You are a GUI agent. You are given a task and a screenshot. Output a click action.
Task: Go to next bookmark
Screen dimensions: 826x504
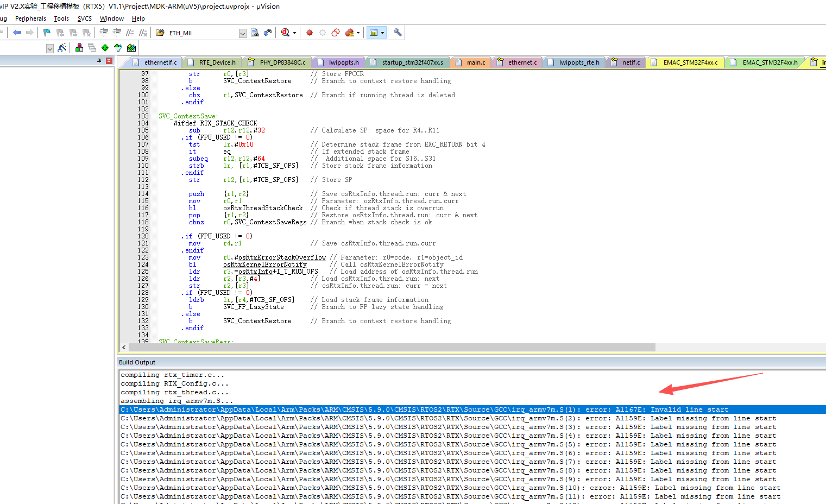(x=73, y=33)
